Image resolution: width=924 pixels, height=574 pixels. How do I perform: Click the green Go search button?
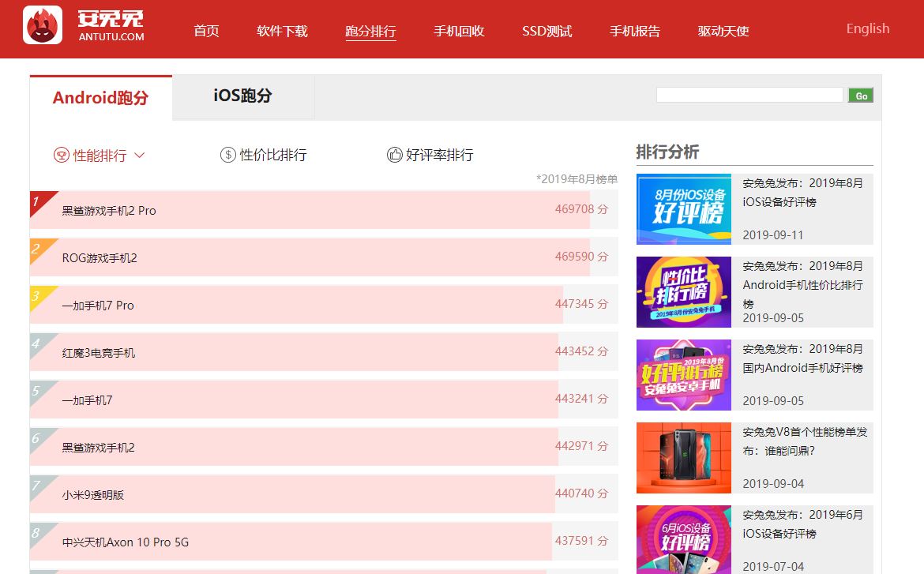[x=861, y=96]
